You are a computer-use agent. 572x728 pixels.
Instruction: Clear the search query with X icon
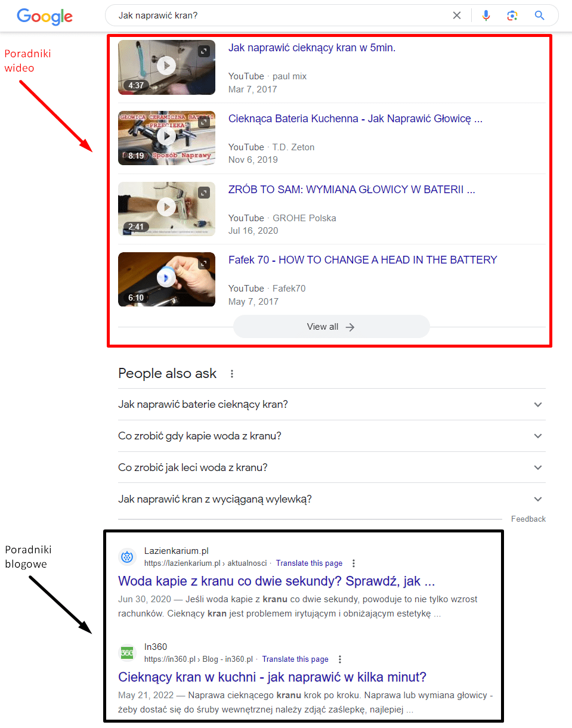coord(457,16)
